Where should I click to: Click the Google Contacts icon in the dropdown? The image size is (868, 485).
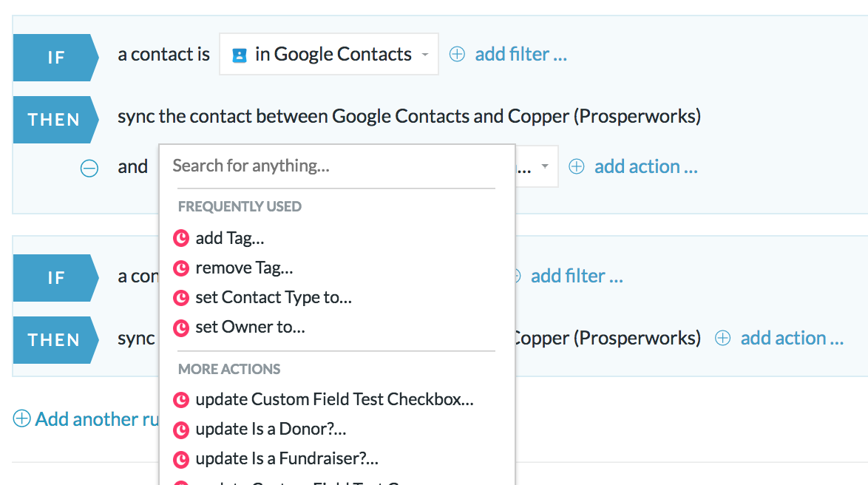click(x=239, y=55)
